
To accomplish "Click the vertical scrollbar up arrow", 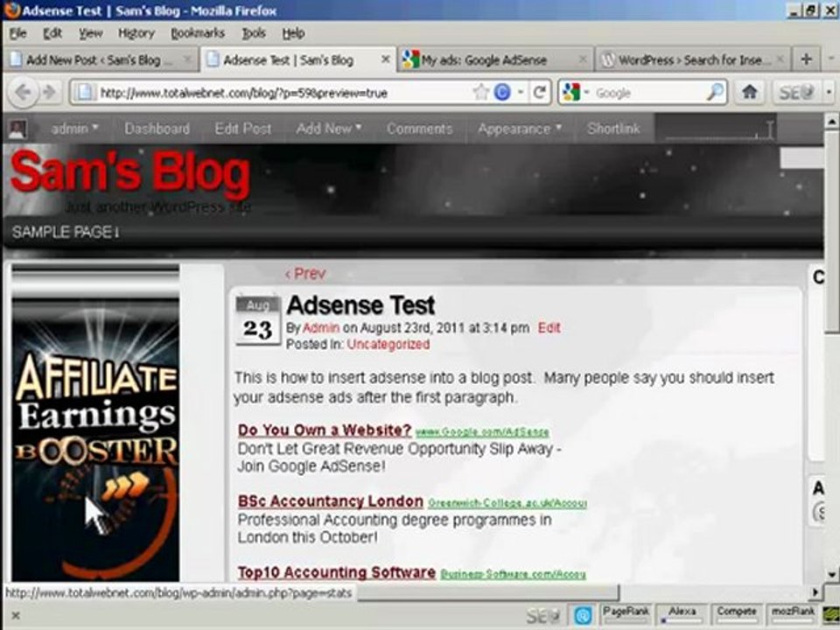I will (x=831, y=121).
